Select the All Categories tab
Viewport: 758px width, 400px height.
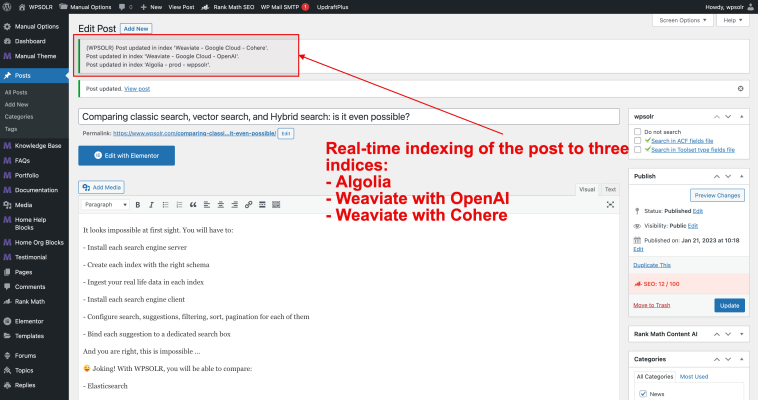[655, 376]
